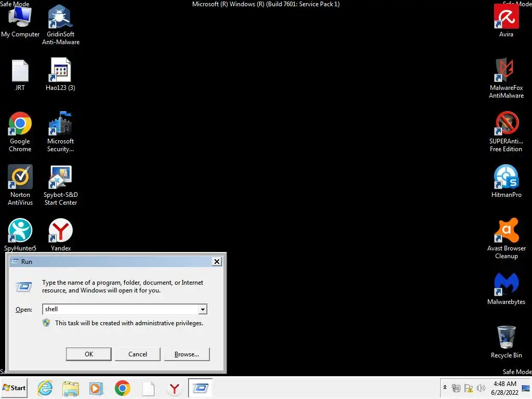Open Spybot-S&D Start Center shortcut
Viewport: 532px width, 399px height.
tap(61, 185)
